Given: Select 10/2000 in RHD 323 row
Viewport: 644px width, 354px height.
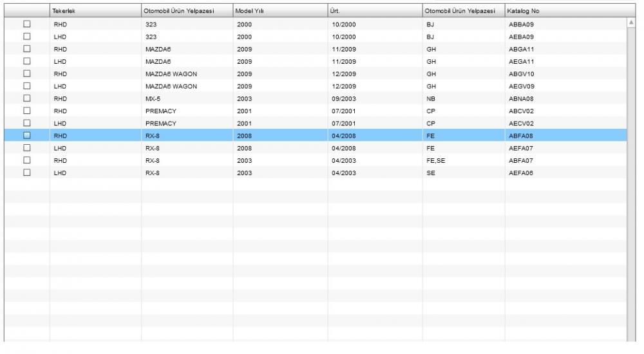Looking at the screenshot, I should point(344,24).
